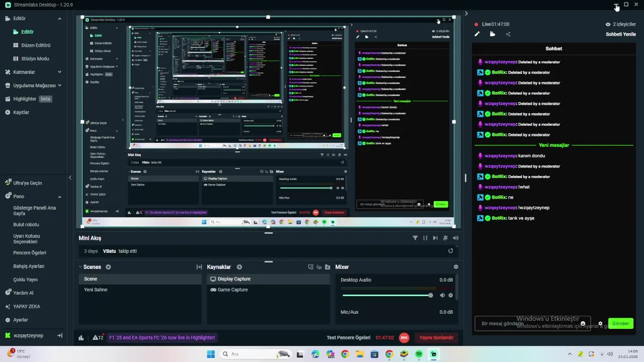The height and width of the screenshot is (362, 644).
Task: Expand the Katmanlar sidebar section
Action: 59,72
